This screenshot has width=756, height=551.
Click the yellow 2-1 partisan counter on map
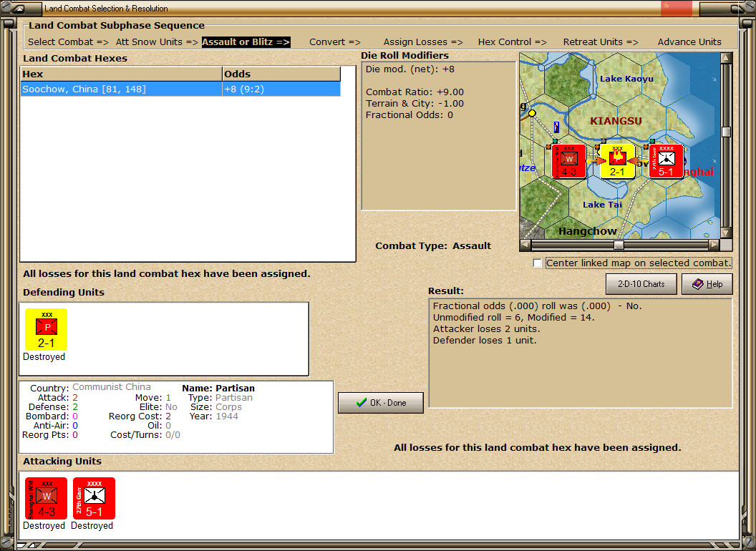(x=617, y=161)
